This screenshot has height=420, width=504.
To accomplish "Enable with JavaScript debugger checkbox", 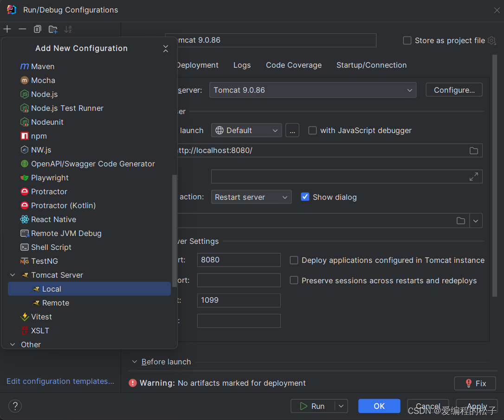I will (312, 130).
